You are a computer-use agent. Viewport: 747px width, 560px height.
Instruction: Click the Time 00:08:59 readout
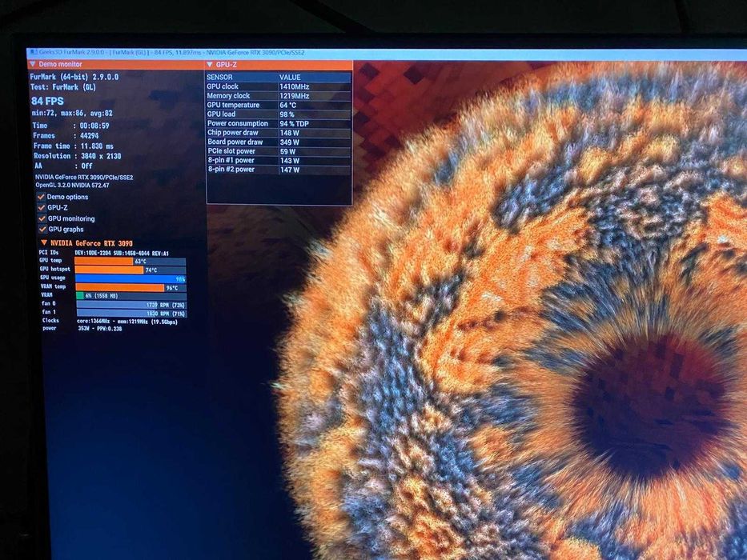[x=71, y=126]
